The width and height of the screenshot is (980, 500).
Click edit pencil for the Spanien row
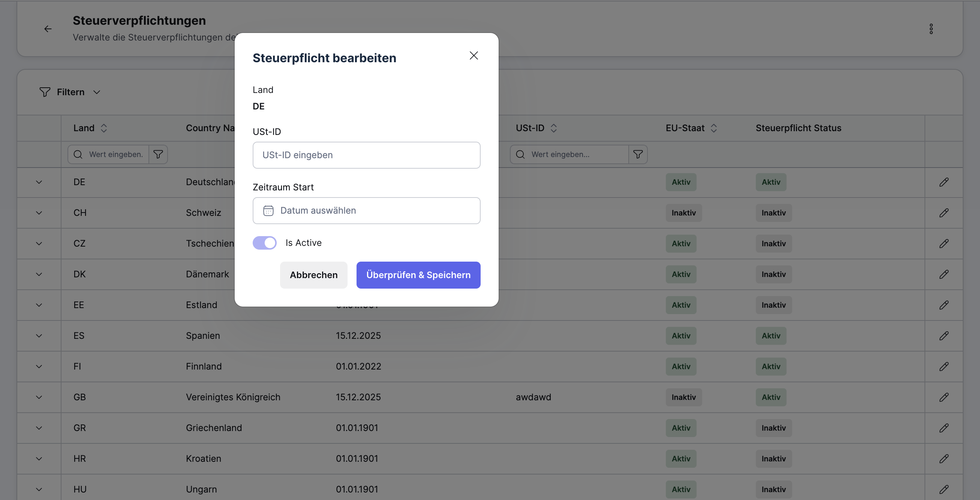pyautogui.click(x=944, y=336)
